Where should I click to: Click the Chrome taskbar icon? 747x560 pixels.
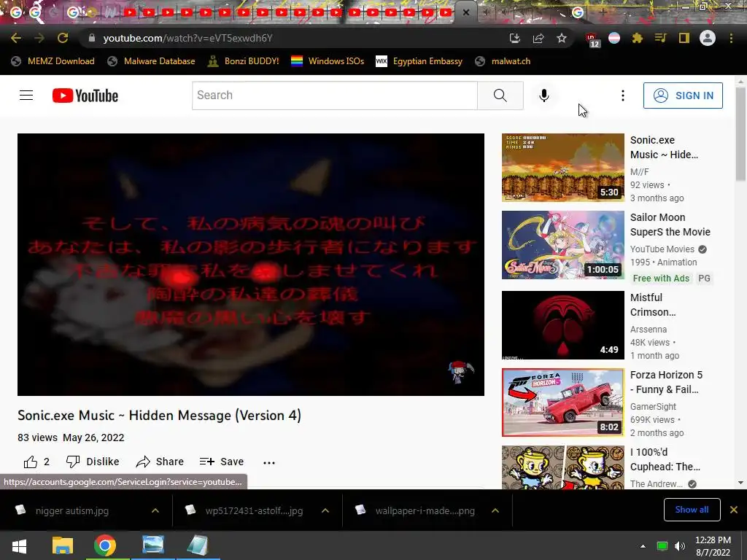[x=105, y=545]
